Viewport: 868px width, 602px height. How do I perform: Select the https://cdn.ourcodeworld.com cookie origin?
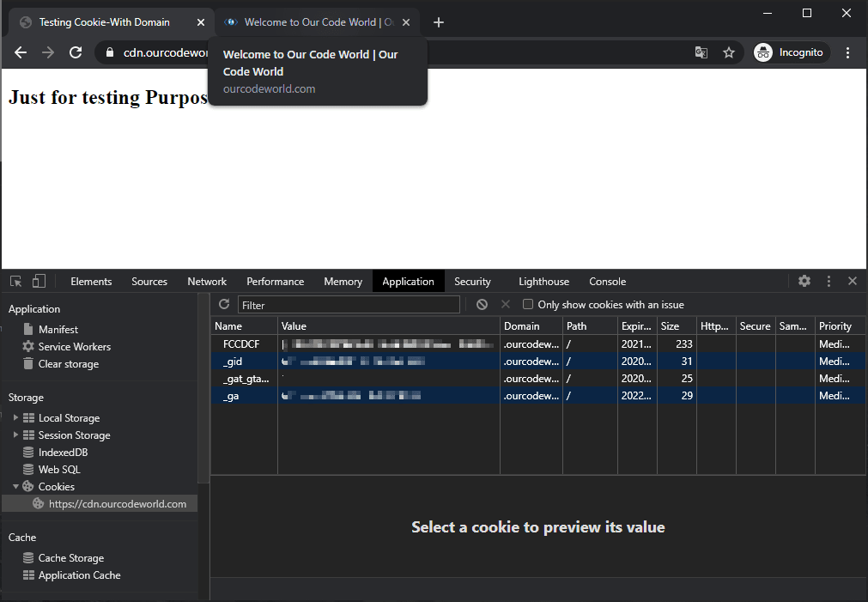[118, 503]
